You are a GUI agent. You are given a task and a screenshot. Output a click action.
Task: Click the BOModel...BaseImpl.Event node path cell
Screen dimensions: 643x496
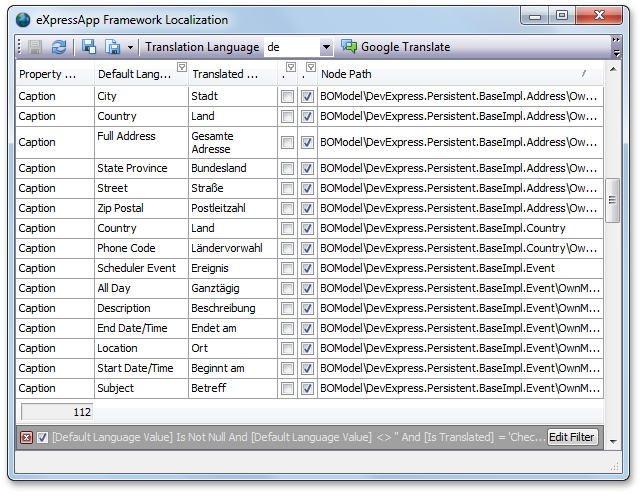(x=460, y=268)
